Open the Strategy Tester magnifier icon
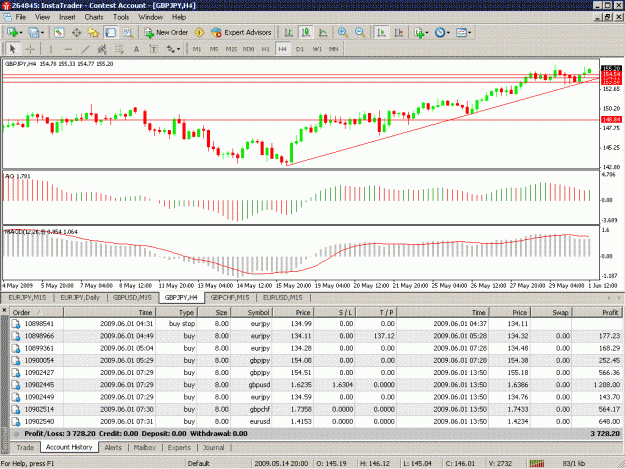The height and width of the screenshot is (469, 625). tap(128, 33)
